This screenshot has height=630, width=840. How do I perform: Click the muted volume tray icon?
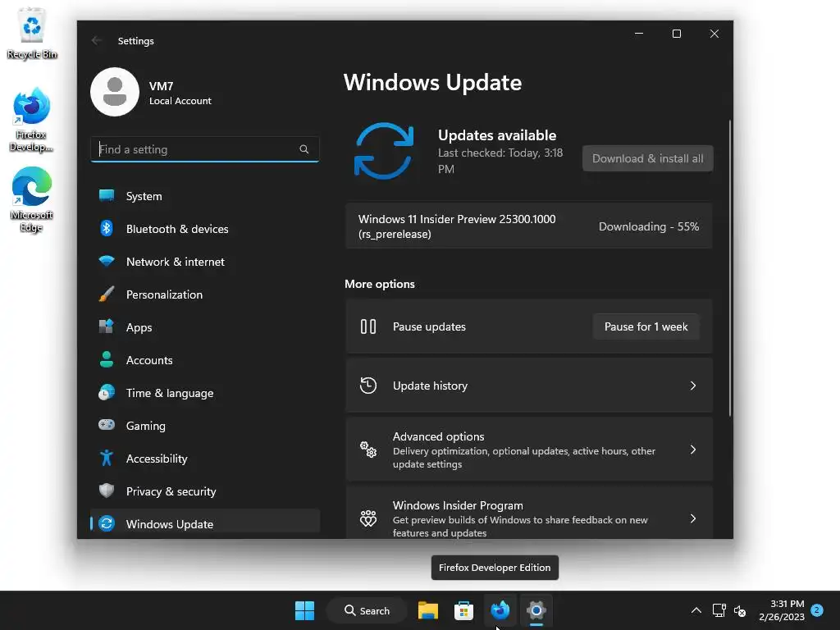tap(740, 610)
